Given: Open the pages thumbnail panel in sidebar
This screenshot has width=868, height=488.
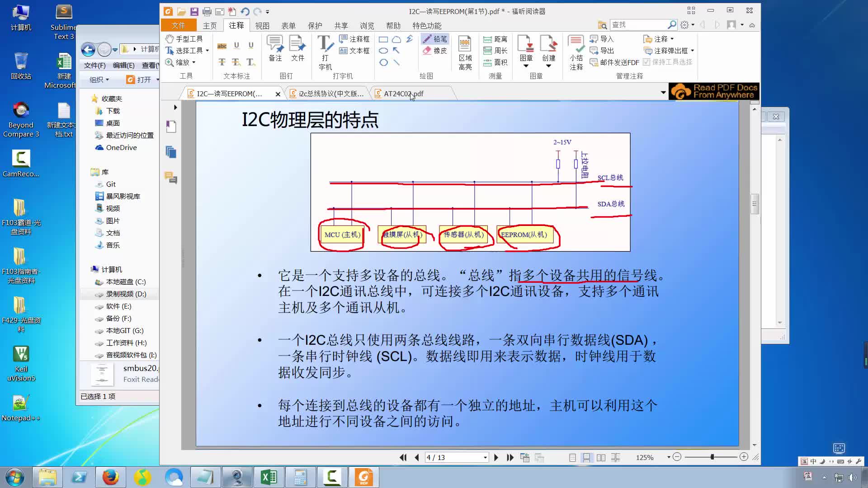Looking at the screenshot, I should pyautogui.click(x=171, y=152).
